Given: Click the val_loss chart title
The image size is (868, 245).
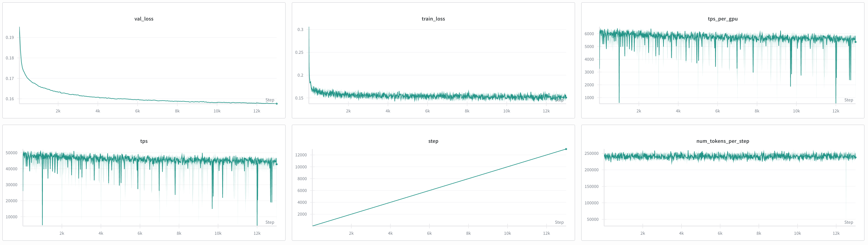Looking at the screenshot, I should (144, 19).
